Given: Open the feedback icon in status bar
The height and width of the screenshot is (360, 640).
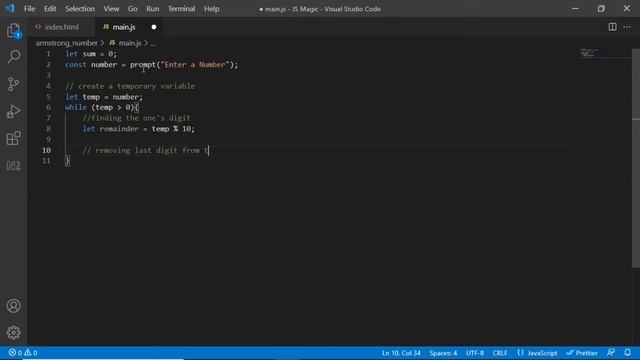Looking at the screenshot, I should pos(611,353).
